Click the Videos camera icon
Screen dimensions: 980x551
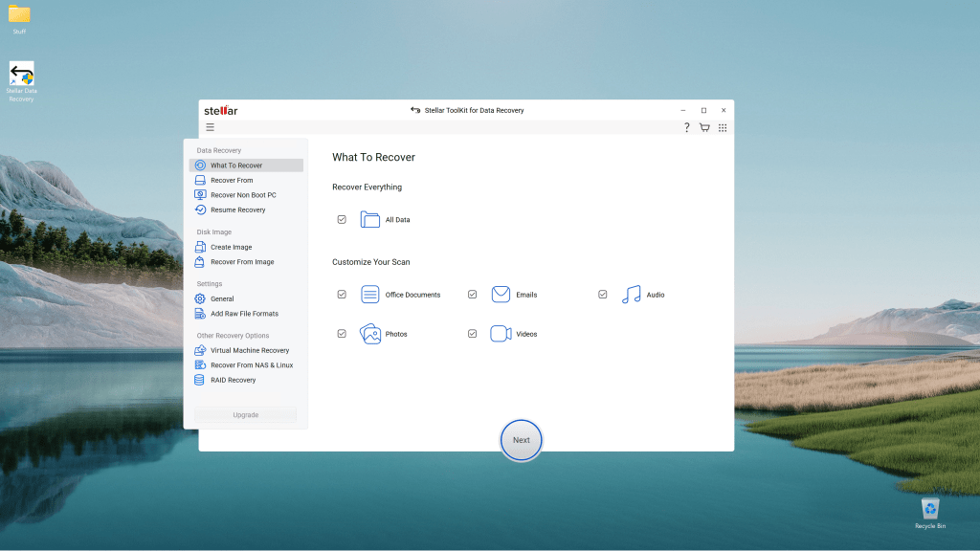[x=501, y=334]
